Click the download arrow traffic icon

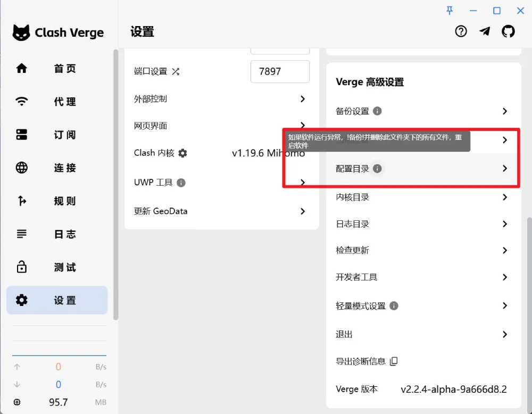tap(17, 385)
